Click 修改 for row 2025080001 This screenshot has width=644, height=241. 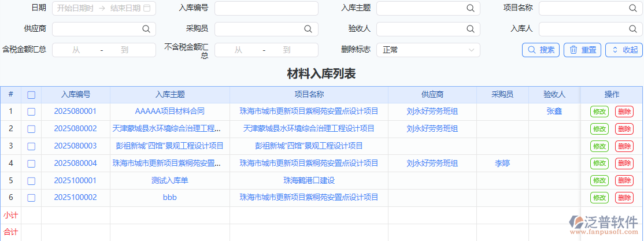click(599, 112)
